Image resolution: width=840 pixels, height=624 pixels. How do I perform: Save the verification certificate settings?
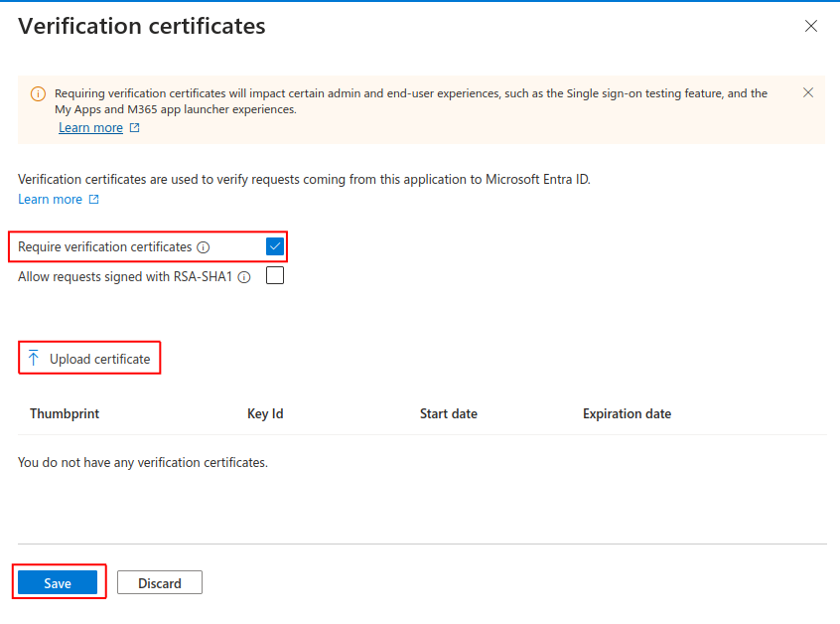coord(58,582)
